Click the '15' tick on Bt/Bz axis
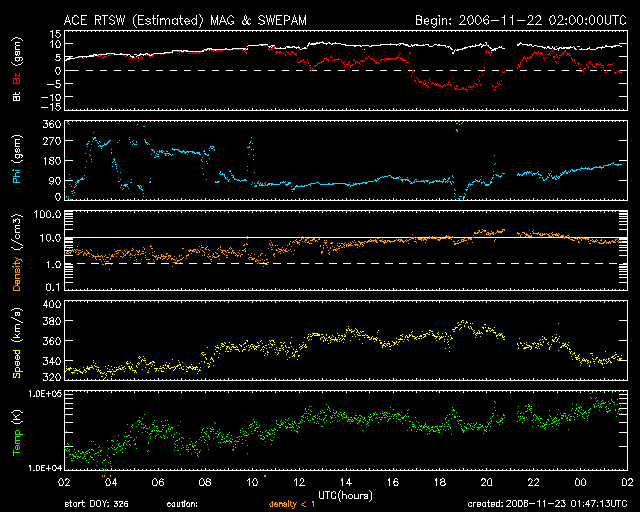Screen dimensions: 640x512 pyautogui.click(x=57, y=34)
